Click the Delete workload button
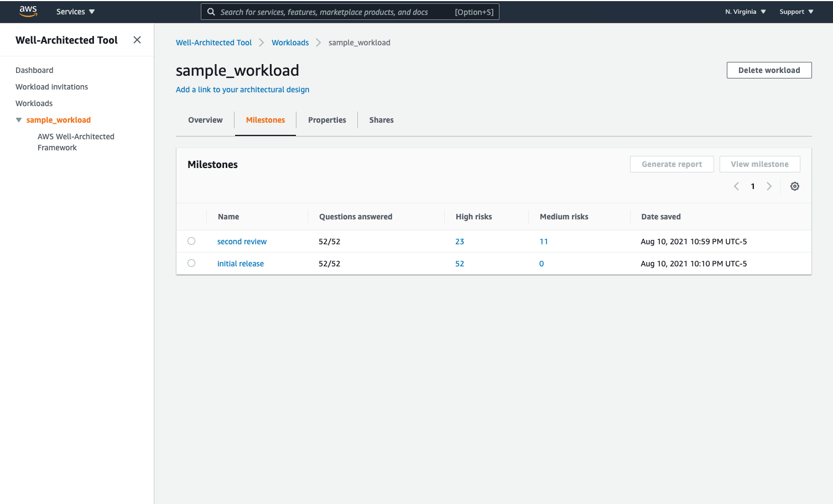 (x=769, y=70)
